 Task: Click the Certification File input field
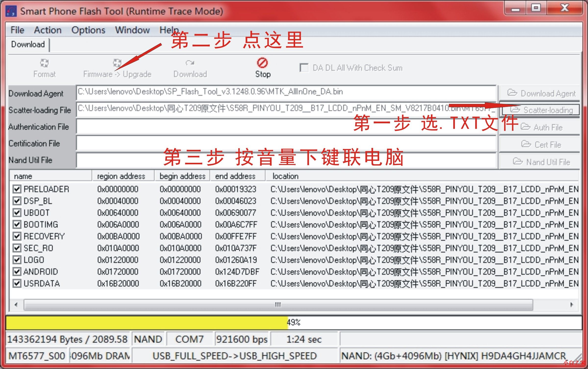(286, 143)
